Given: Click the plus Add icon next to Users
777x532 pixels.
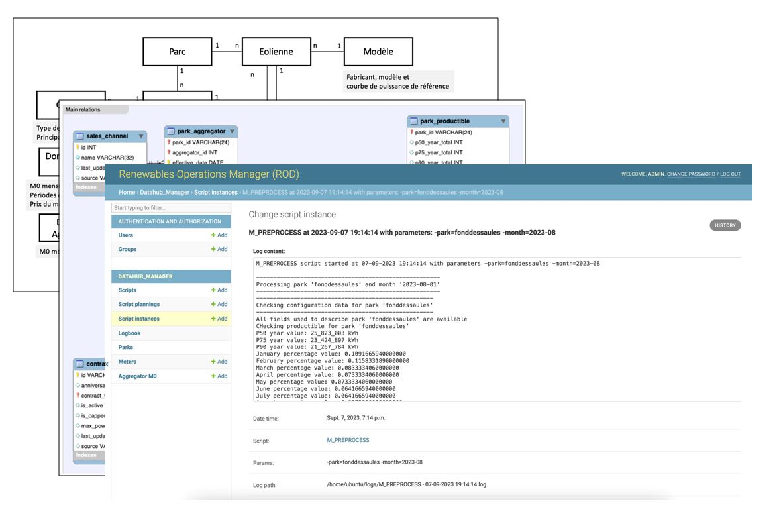Looking at the screenshot, I should coord(213,235).
